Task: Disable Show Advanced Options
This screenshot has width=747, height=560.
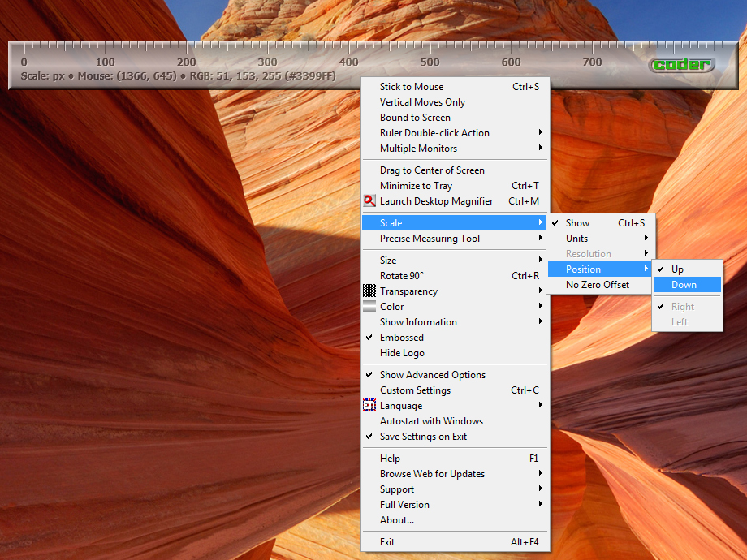Action: coord(433,375)
